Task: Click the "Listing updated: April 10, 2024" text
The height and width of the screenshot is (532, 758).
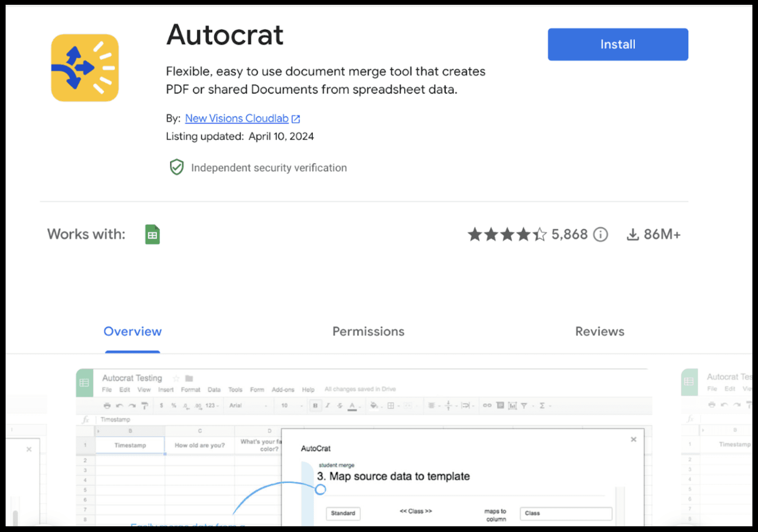Action: 240,136
